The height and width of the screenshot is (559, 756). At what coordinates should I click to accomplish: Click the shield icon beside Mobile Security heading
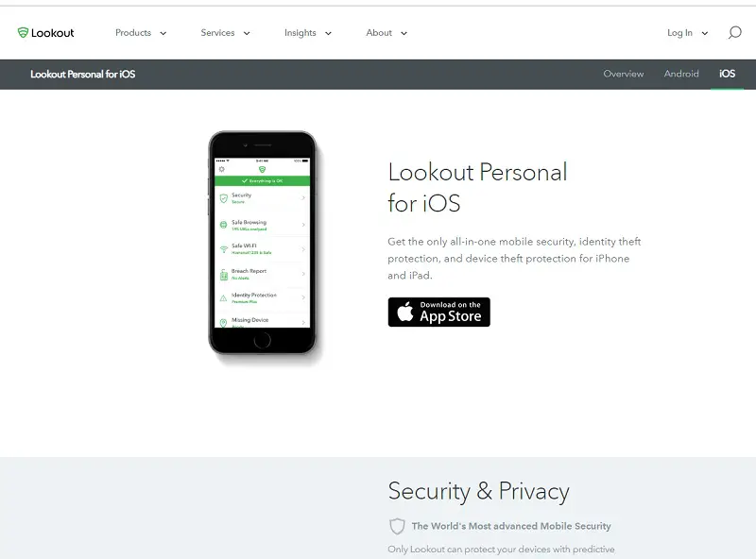[x=397, y=526]
